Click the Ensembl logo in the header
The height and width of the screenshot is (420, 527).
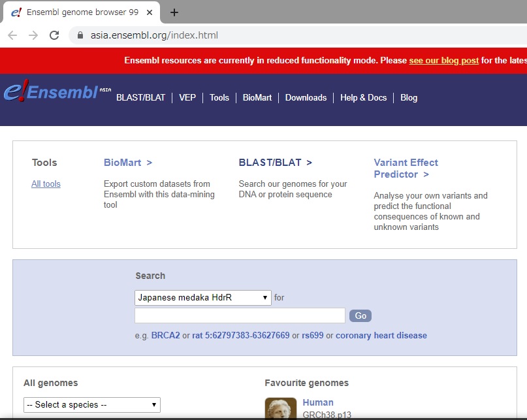(57, 93)
